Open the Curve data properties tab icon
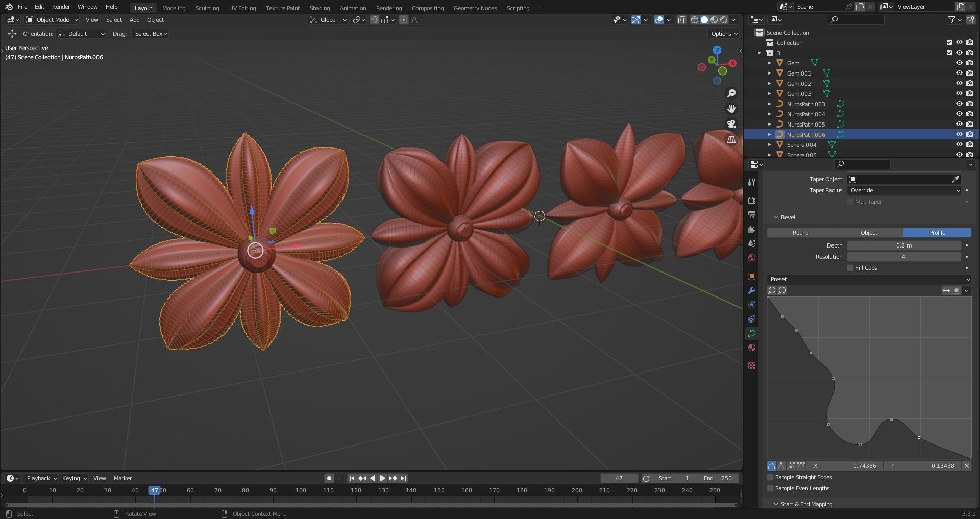Screen dimensions: 980x519 click(751, 333)
